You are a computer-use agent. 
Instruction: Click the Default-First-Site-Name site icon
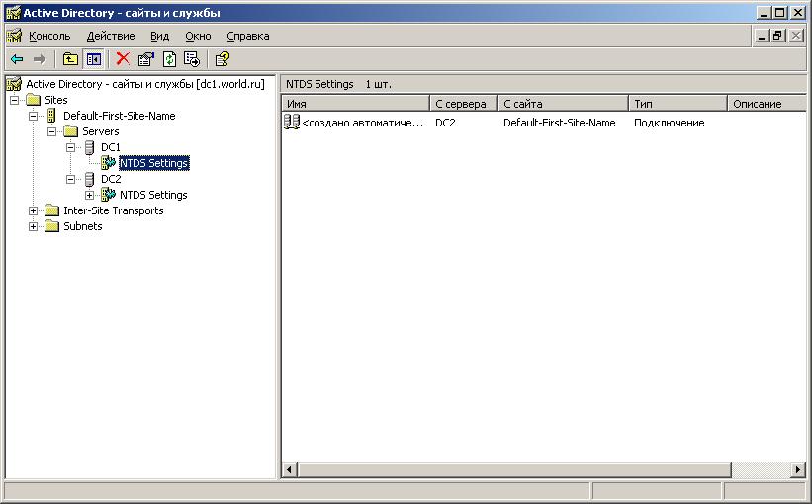[x=51, y=116]
